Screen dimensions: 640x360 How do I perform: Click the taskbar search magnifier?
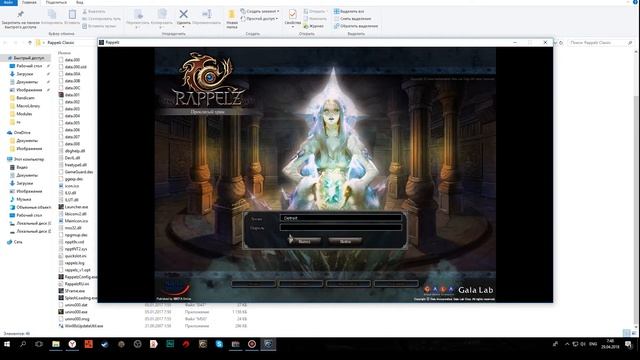pos(23,344)
